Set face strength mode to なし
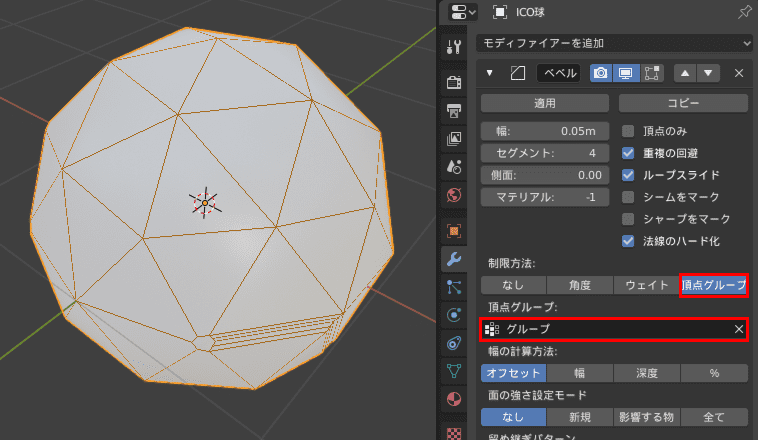Viewport: 758px width, 440px height. coord(513,417)
